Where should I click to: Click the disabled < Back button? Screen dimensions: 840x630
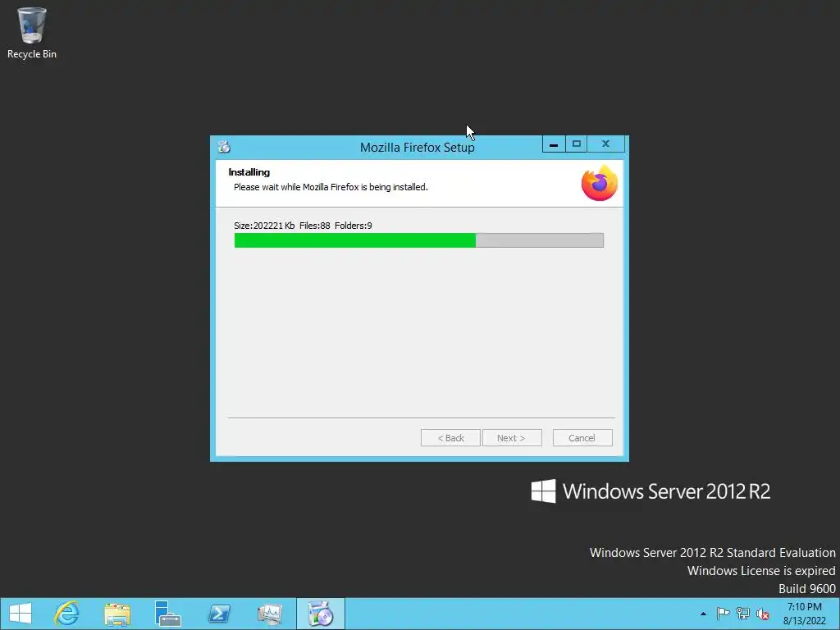450,438
